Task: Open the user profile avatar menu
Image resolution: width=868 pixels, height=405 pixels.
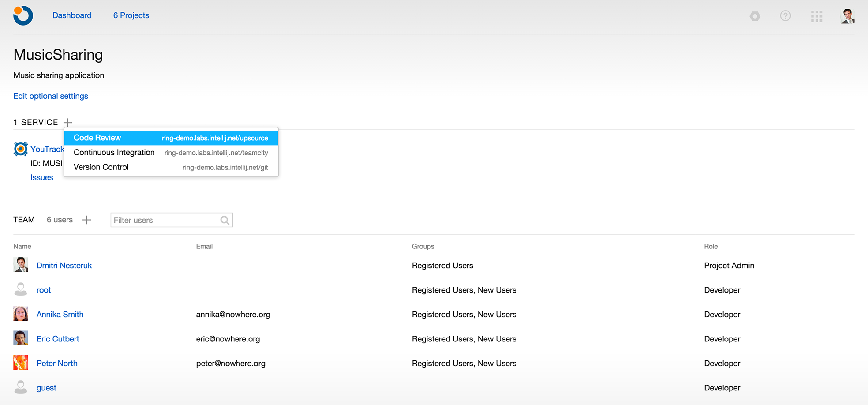Action: [847, 16]
